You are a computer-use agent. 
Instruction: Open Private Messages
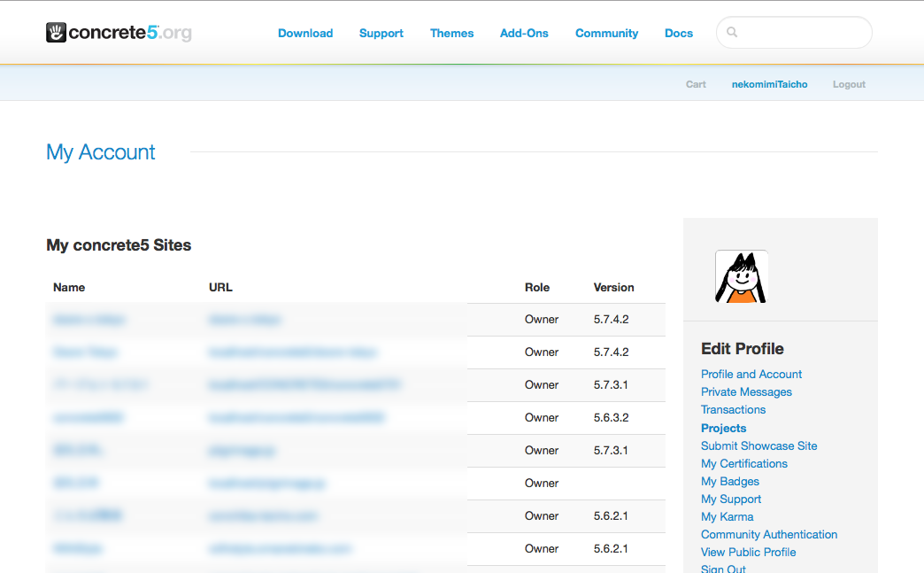746,392
